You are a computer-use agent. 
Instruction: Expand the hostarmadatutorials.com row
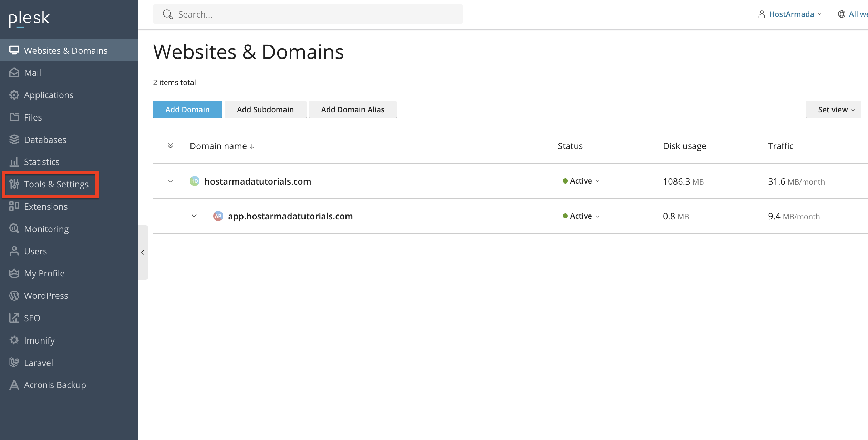[x=170, y=181]
